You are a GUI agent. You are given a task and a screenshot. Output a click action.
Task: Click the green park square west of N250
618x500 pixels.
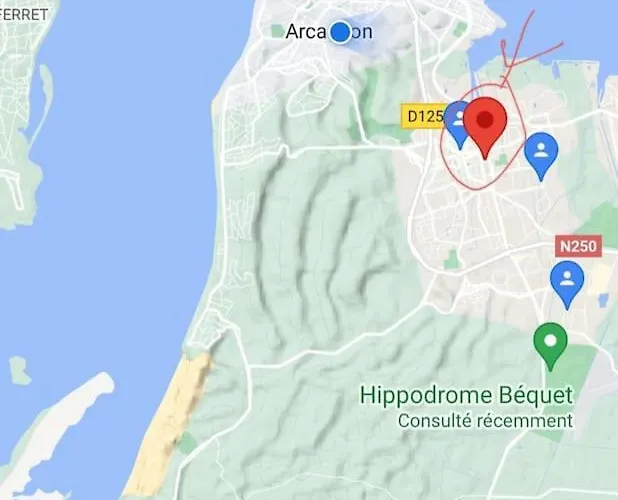(452, 259)
